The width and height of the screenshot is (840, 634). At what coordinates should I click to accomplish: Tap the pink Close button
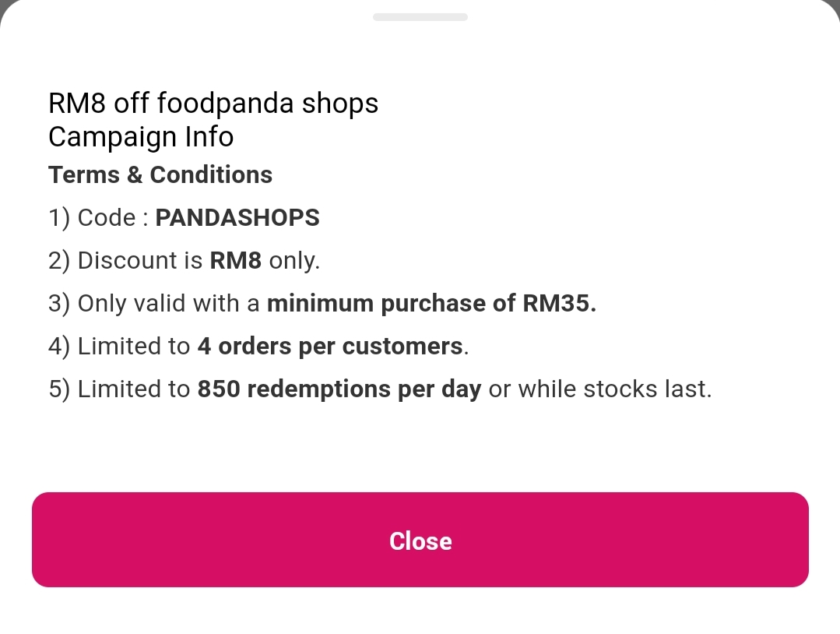pos(420,540)
